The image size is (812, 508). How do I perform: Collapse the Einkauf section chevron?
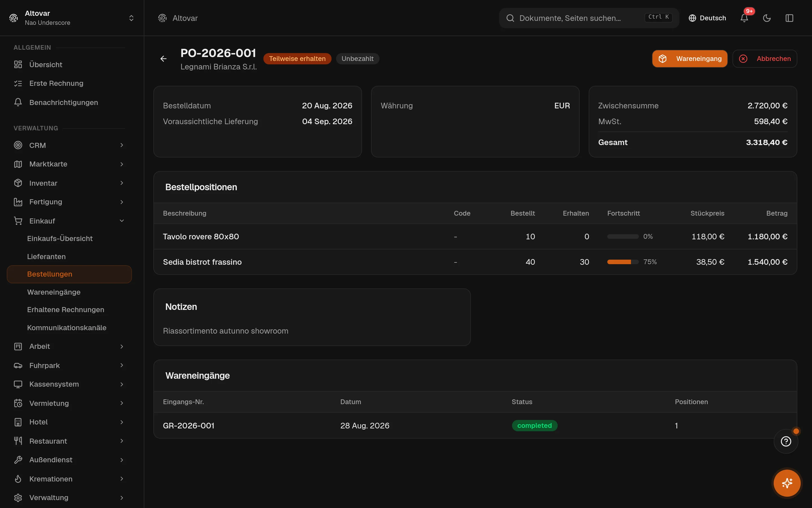[122, 221]
